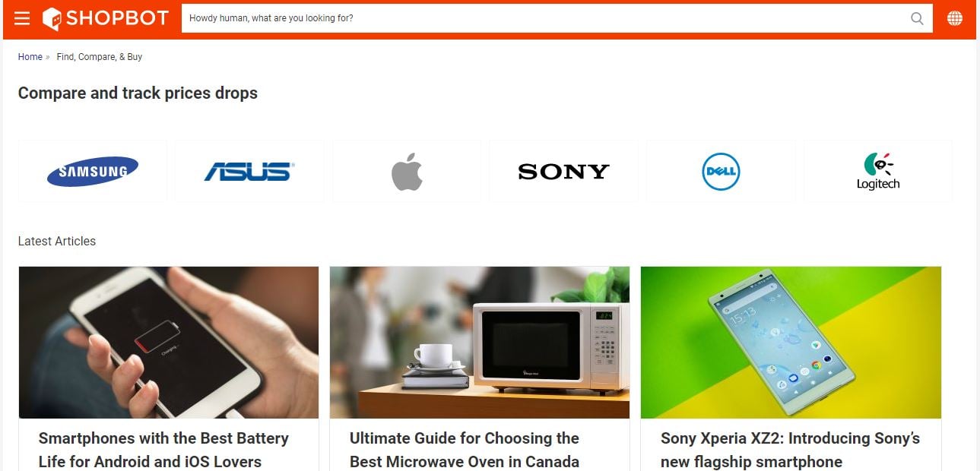
Task: Click the 'Latest Articles' heading
Action: pos(57,241)
